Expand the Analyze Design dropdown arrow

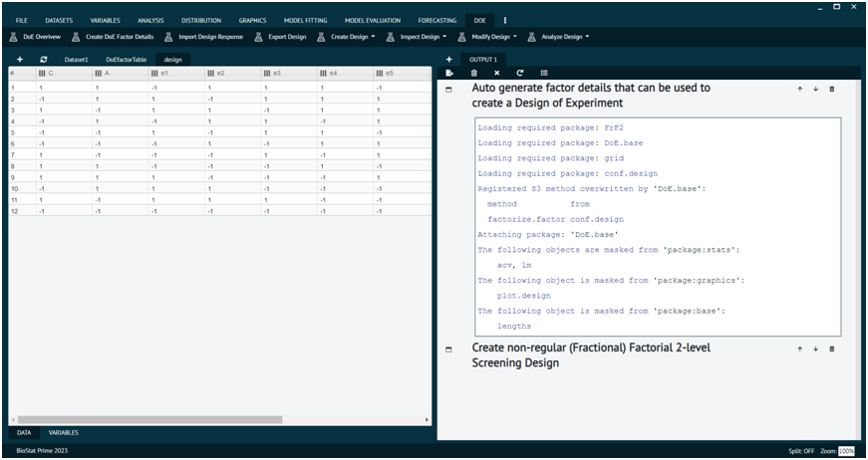click(x=587, y=37)
